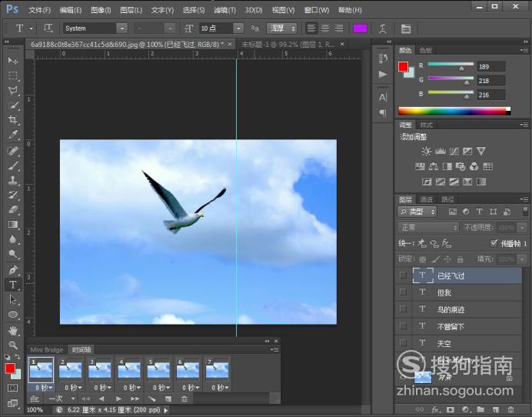Open the font size 10 点 dropdown
This screenshot has width=532, height=417.
238,28
